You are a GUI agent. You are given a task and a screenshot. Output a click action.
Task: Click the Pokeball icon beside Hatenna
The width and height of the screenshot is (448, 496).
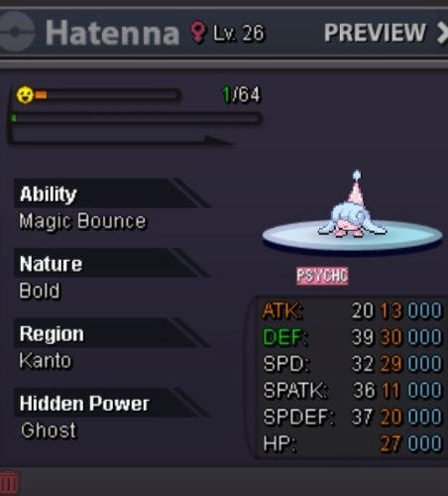pyautogui.click(x=16, y=33)
